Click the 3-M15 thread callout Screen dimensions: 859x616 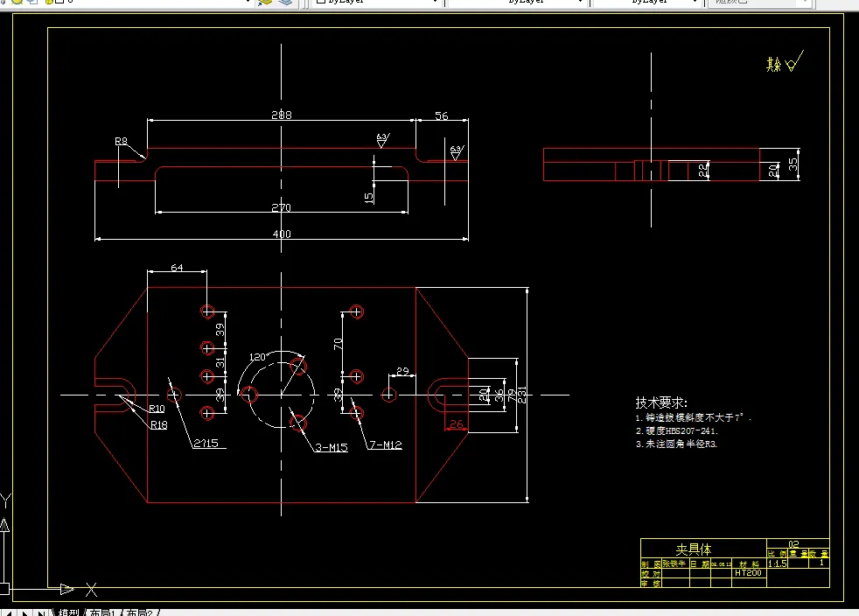pos(332,447)
